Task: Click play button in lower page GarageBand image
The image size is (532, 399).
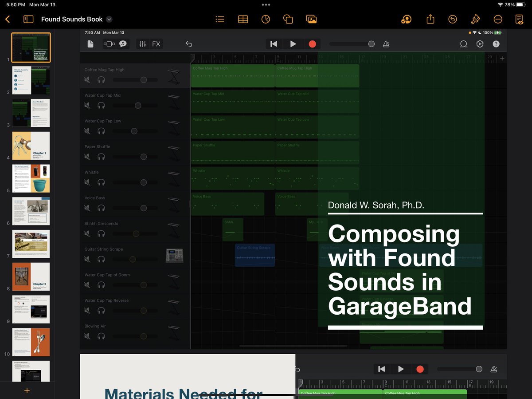Action: [401, 369]
